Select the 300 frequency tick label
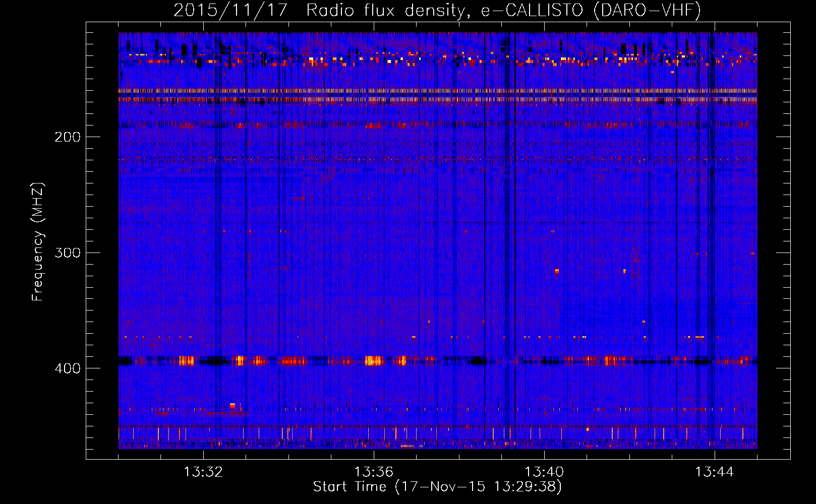Image resolution: width=816 pixels, height=504 pixels. (68, 253)
